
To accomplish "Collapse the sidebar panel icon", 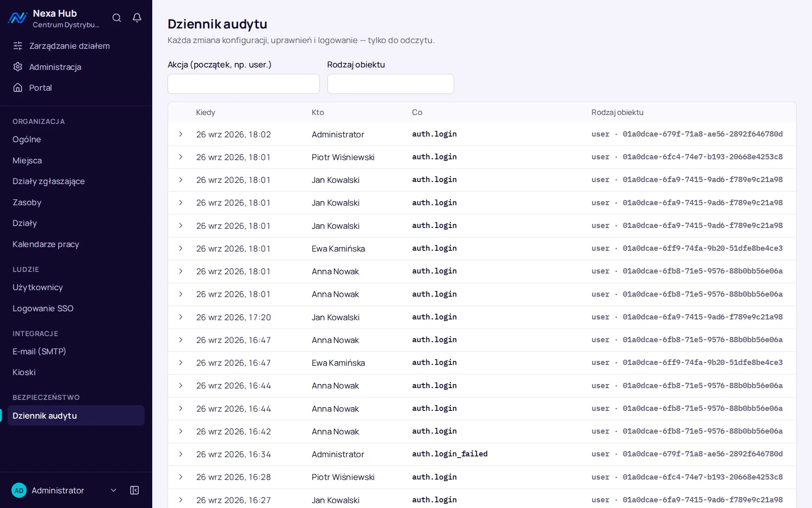I will click(x=134, y=490).
